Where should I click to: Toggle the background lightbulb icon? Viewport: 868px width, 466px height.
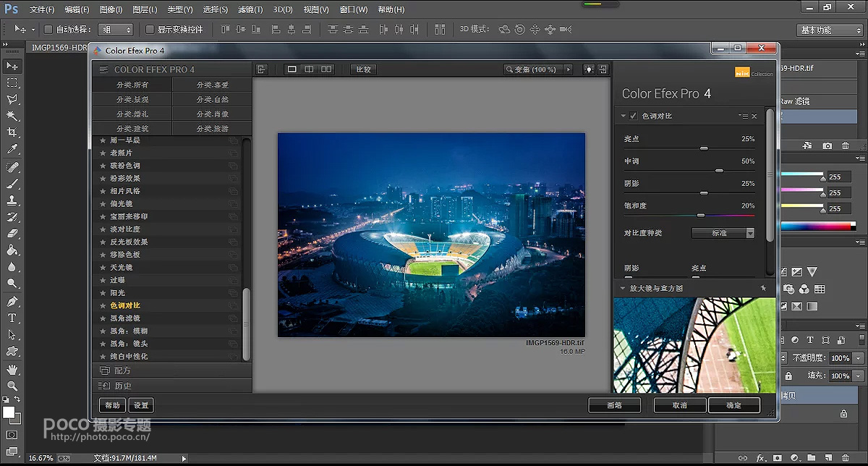(x=589, y=69)
